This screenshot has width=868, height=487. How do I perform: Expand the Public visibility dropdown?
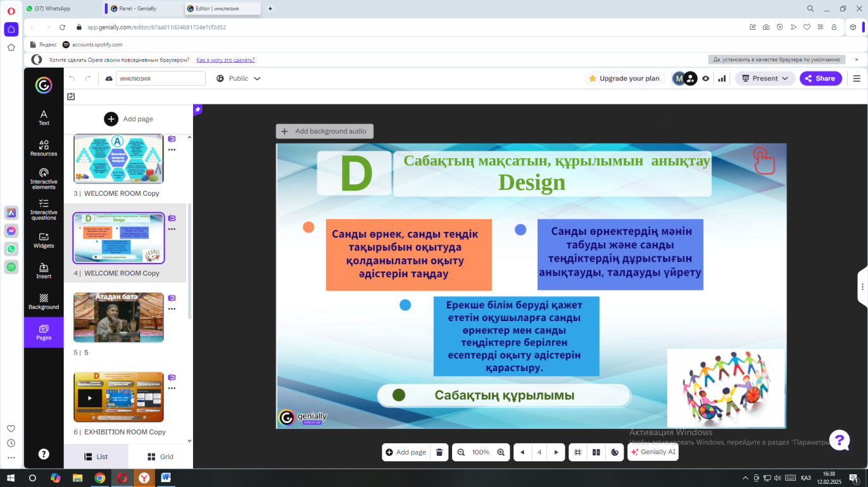[238, 79]
